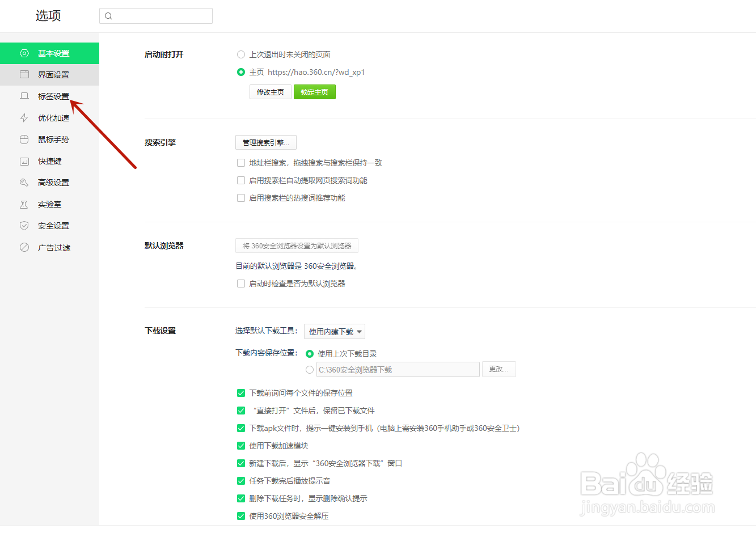Click the green 锁定主页 button

315,92
